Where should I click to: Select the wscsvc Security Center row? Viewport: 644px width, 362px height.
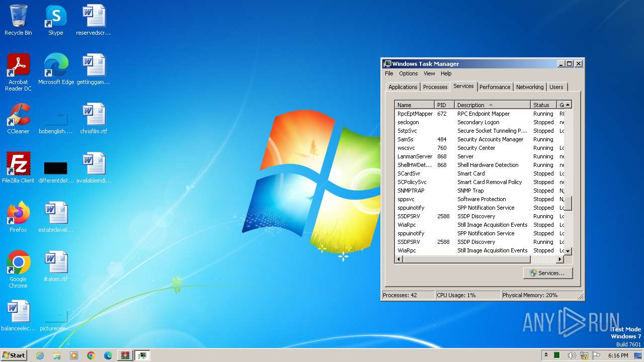pyautogui.click(x=479, y=148)
